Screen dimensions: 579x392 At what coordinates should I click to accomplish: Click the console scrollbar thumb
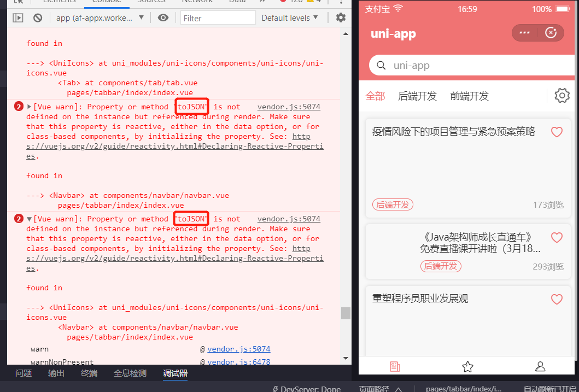click(346, 313)
